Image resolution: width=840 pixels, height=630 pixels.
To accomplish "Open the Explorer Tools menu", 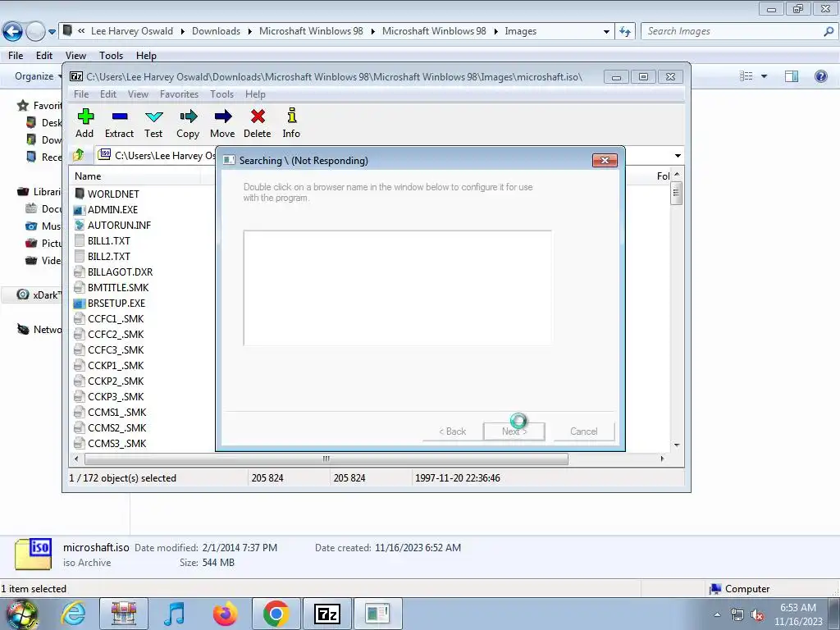I will [x=111, y=55].
